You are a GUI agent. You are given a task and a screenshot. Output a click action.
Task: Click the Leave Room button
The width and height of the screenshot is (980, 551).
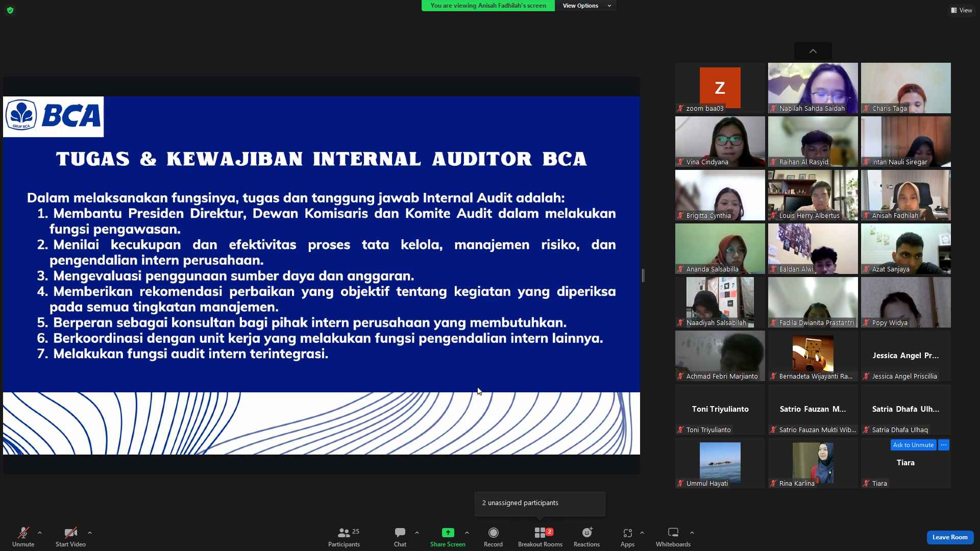pyautogui.click(x=950, y=537)
